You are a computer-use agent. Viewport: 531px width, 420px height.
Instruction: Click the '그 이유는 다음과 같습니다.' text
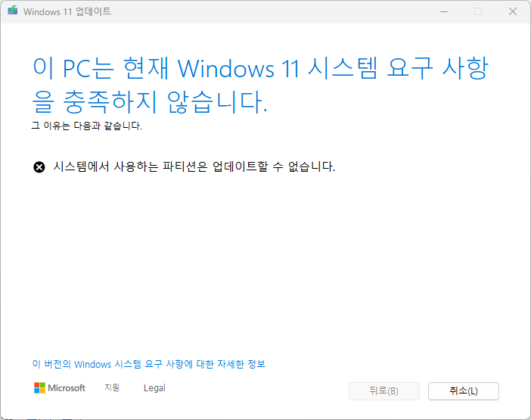click(x=87, y=126)
